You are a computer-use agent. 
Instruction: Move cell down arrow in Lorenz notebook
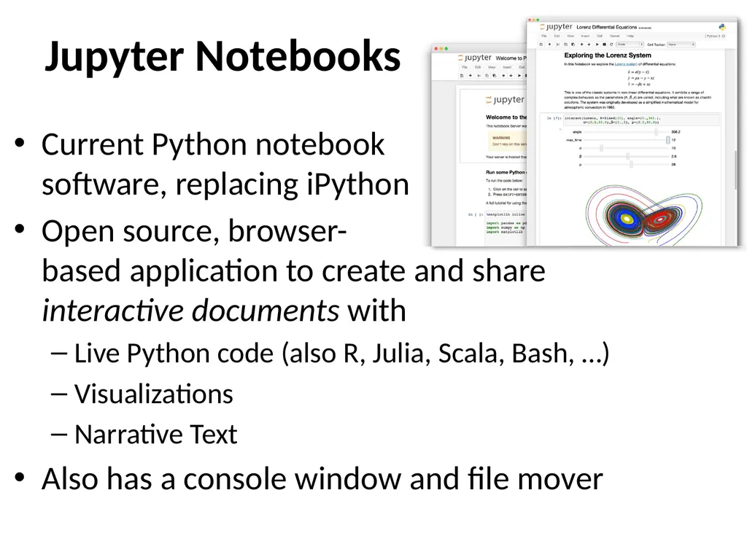click(589, 44)
